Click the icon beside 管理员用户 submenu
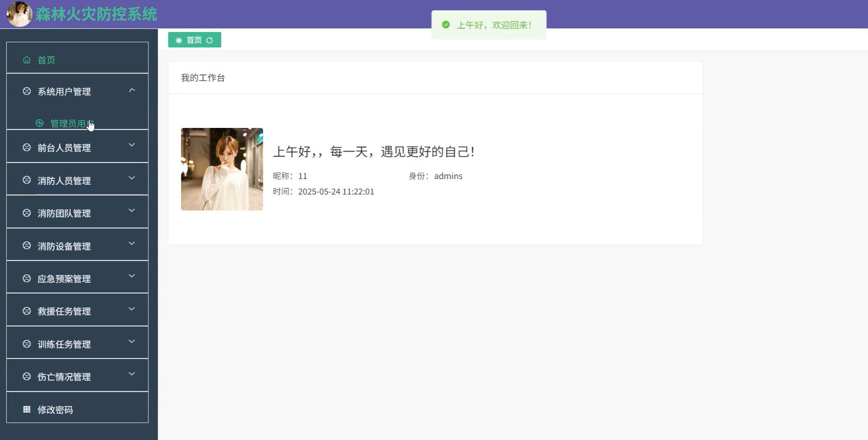 pyautogui.click(x=39, y=123)
